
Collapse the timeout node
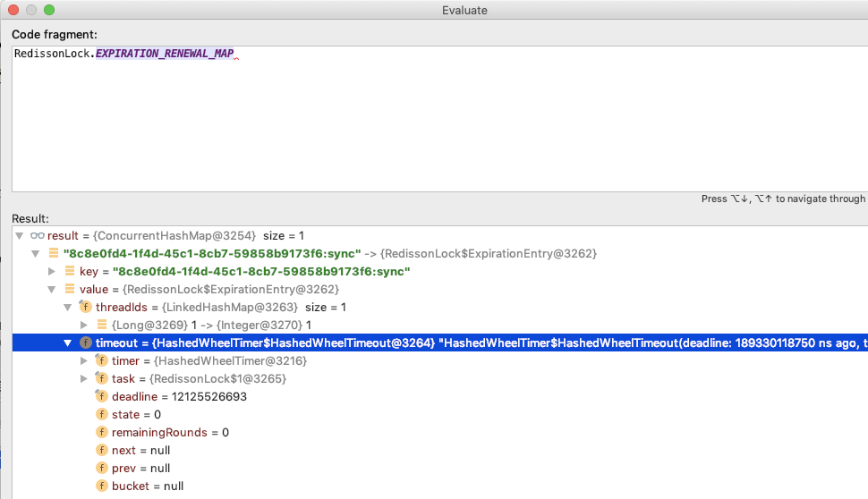67,343
